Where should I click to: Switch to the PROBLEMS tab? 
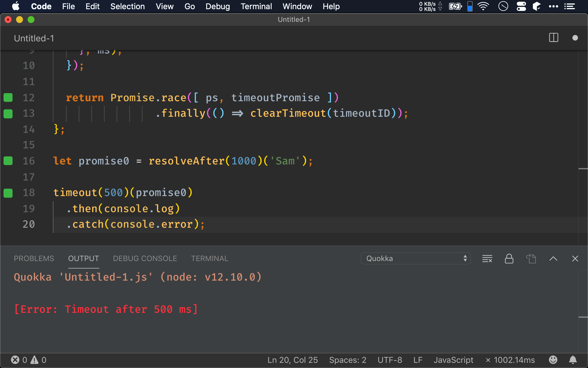coord(34,258)
